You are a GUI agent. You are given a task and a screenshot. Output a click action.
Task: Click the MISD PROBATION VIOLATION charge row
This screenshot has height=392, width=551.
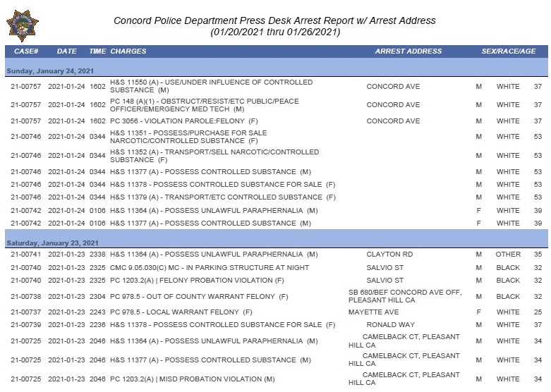(x=275, y=379)
